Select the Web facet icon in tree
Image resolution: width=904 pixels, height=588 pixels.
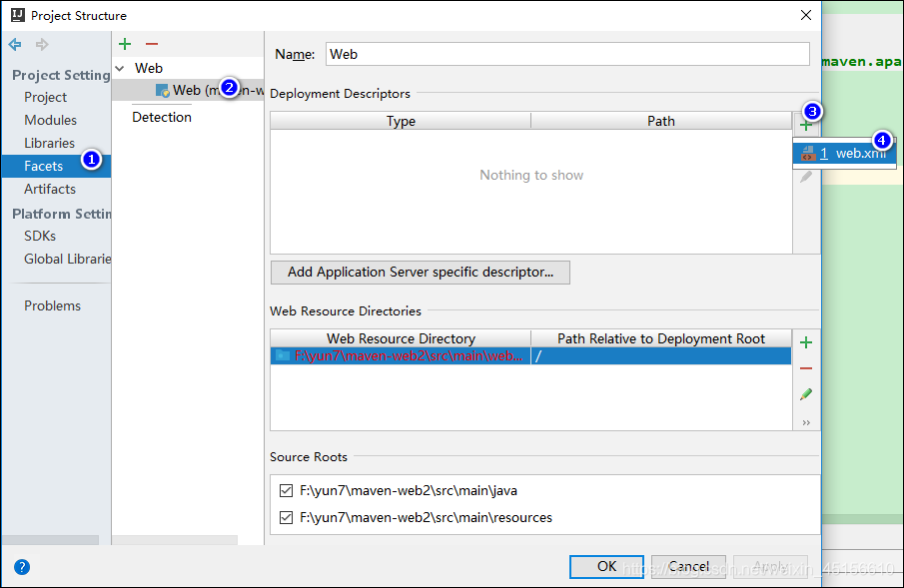(x=163, y=91)
